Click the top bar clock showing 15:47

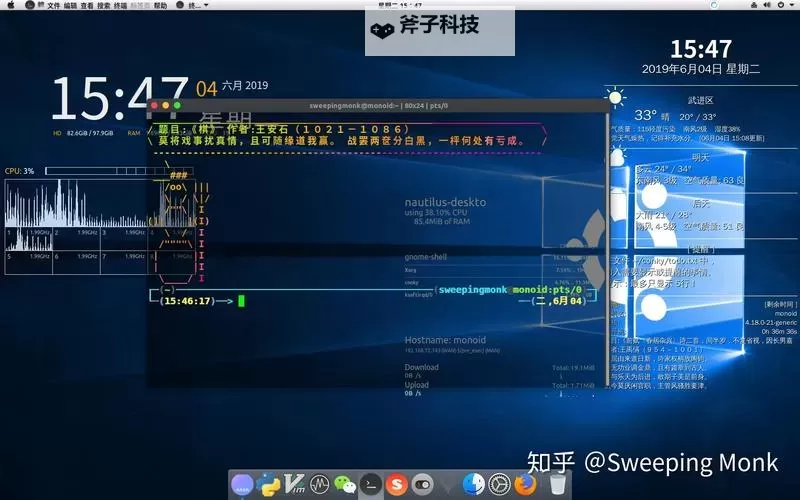pyautogui.click(x=400, y=5)
